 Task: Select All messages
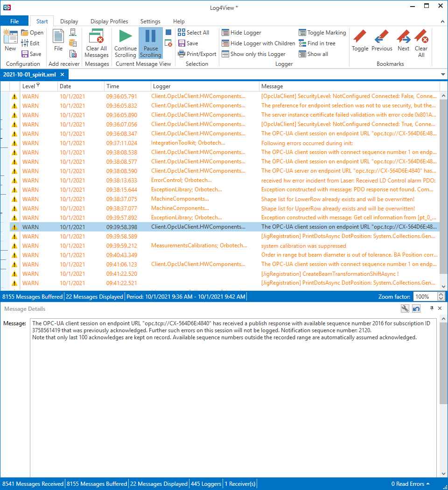pos(193,33)
